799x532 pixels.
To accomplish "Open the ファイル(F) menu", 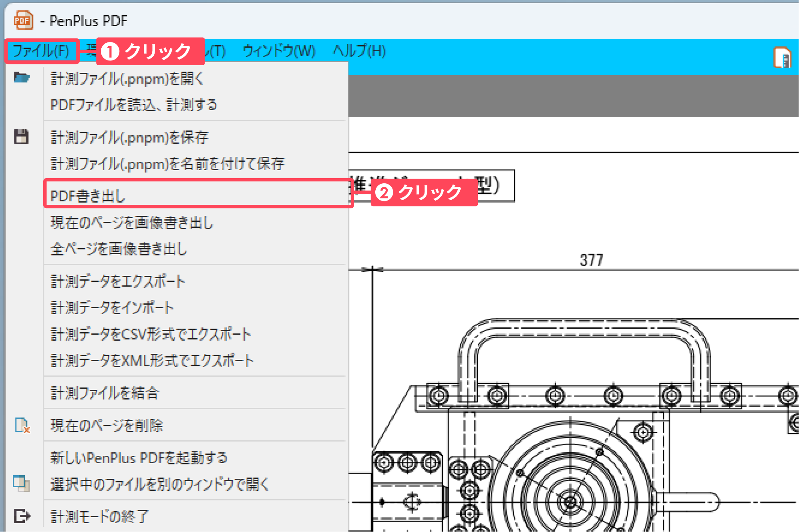I will [x=42, y=51].
